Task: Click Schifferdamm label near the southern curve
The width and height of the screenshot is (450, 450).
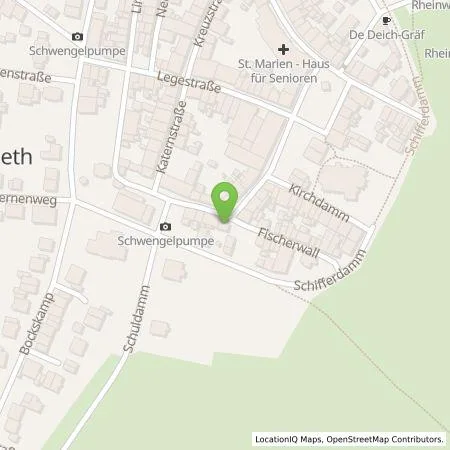Action: click(x=330, y=271)
